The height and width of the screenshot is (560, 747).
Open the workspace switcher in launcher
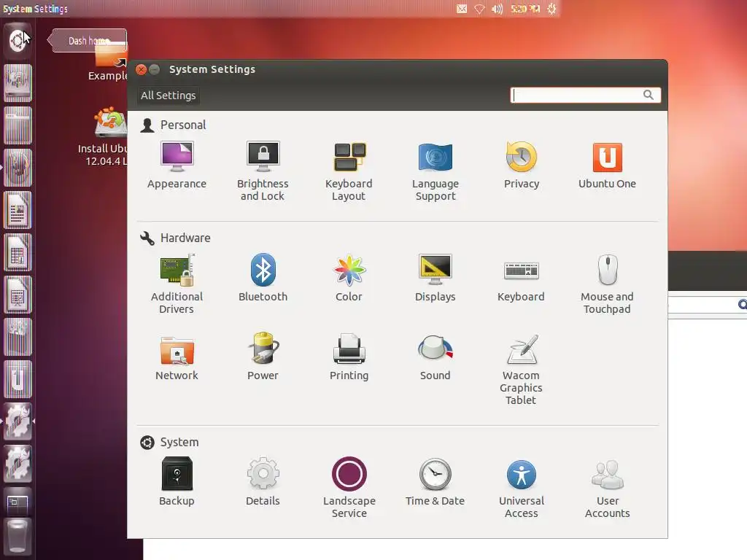point(18,502)
